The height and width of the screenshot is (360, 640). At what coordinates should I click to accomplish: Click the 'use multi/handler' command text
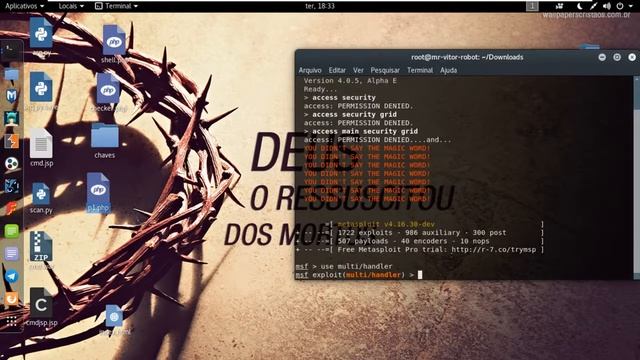(356, 266)
